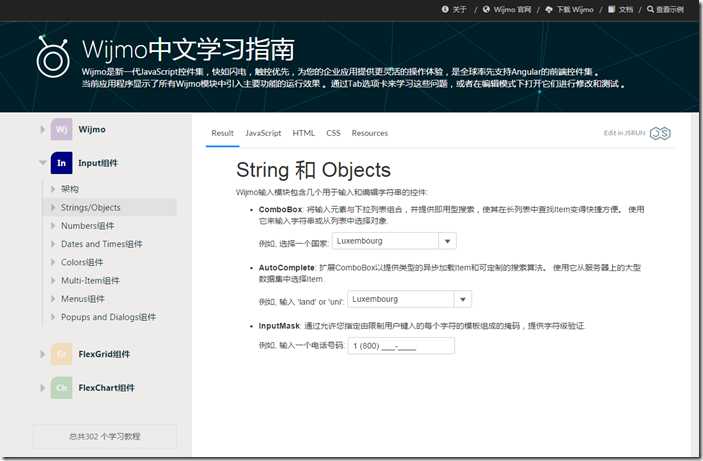This screenshot has height=461, width=703.
Task: Open the AutoComplete dropdown arrow
Action: [463, 299]
